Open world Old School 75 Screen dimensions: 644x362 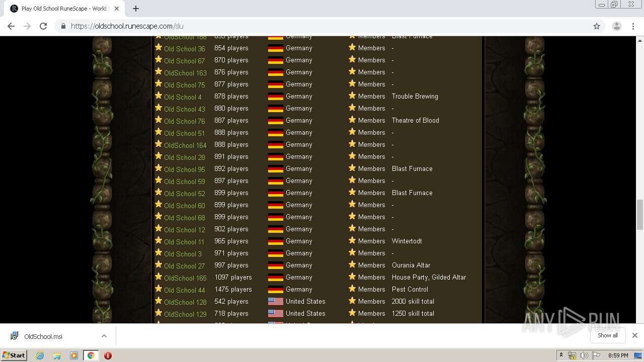[184, 85]
